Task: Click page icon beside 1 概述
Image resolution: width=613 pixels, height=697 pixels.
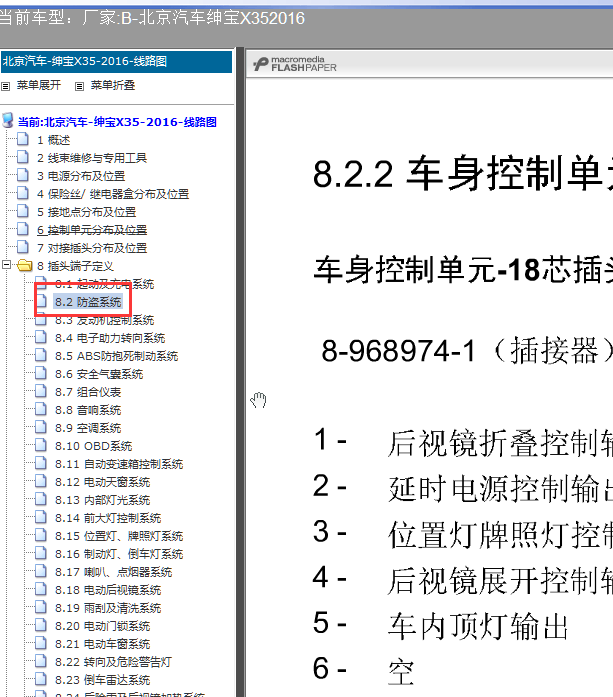Action: coord(23,139)
